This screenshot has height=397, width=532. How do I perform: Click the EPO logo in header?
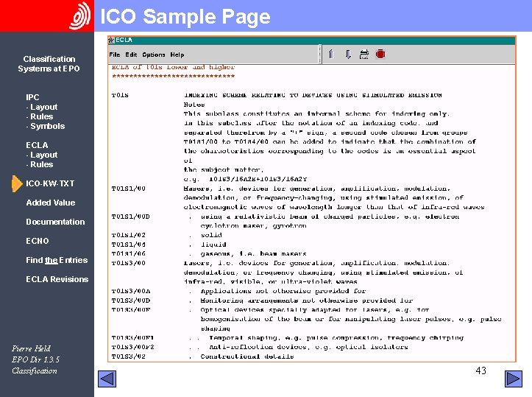(79, 16)
